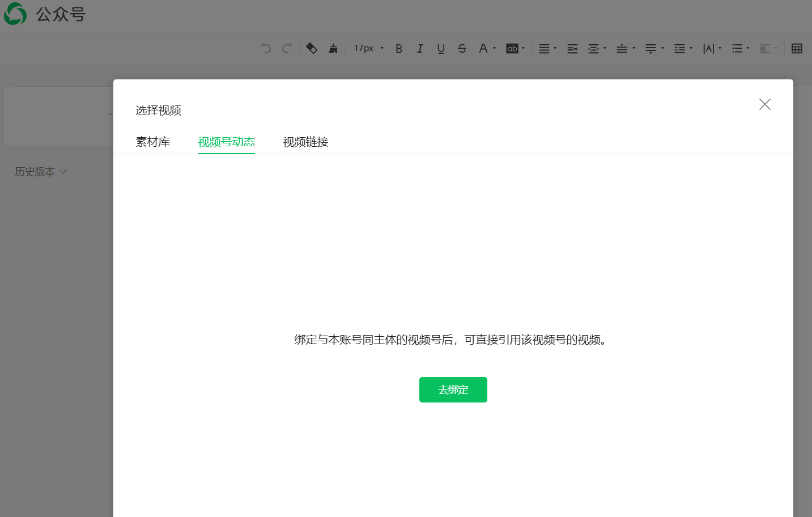Select the 视频号动态 tab
Image resolution: width=812 pixels, height=517 pixels.
[226, 142]
